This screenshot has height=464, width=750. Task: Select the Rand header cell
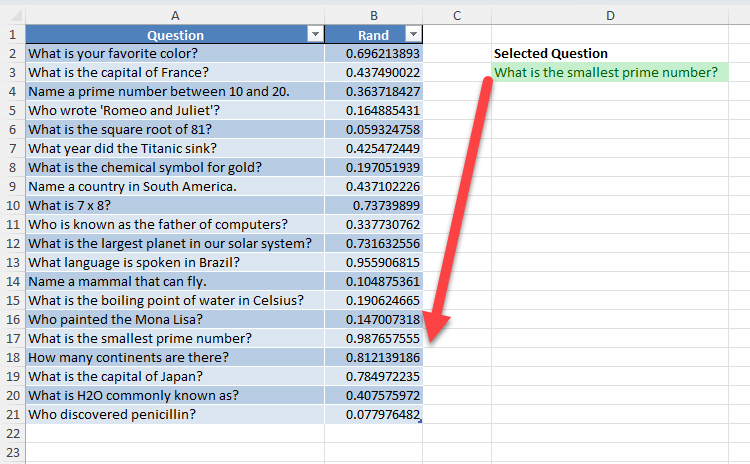(x=374, y=34)
